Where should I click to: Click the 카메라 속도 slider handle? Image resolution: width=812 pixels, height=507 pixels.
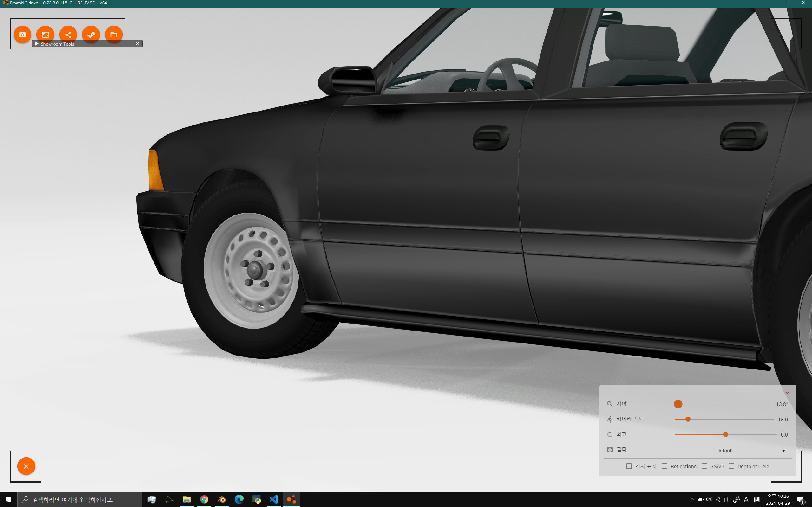pyautogui.click(x=688, y=419)
